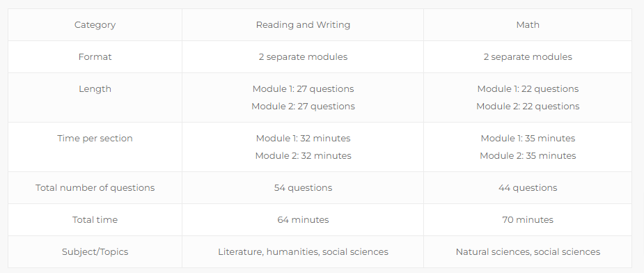Select the Reading and Writing column header
The height and width of the screenshot is (273, 644).
[303, 24]
